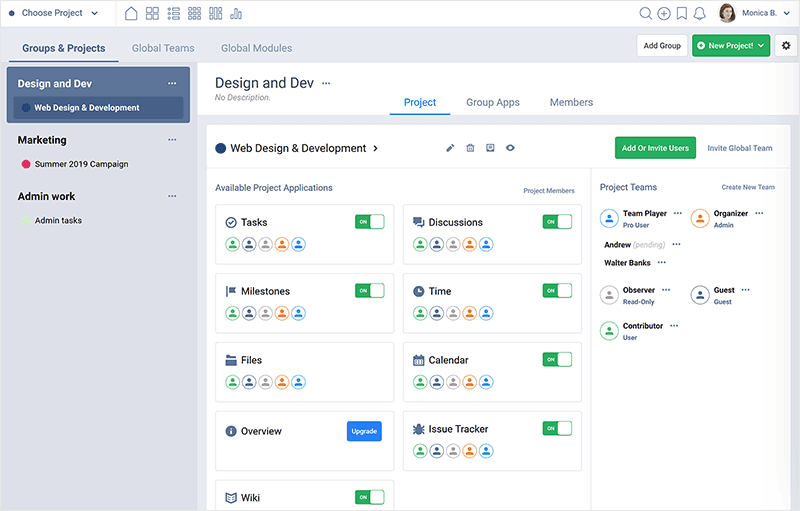The image size is (800, 511).
Task: Click the bookmark icon in header
Action: click(682, 14)
